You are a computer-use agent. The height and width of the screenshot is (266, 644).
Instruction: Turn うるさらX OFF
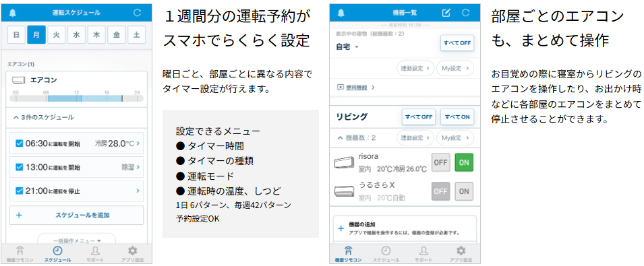point(441,191)
